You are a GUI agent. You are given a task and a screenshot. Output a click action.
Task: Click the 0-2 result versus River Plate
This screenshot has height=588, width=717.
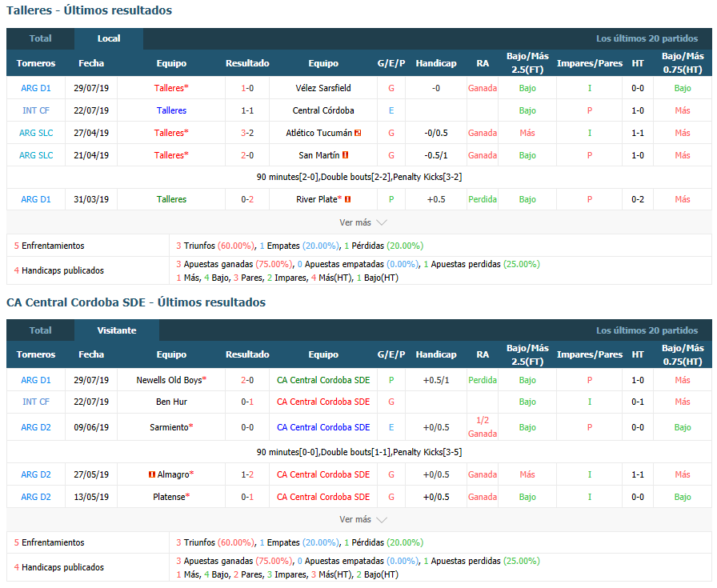247,199
